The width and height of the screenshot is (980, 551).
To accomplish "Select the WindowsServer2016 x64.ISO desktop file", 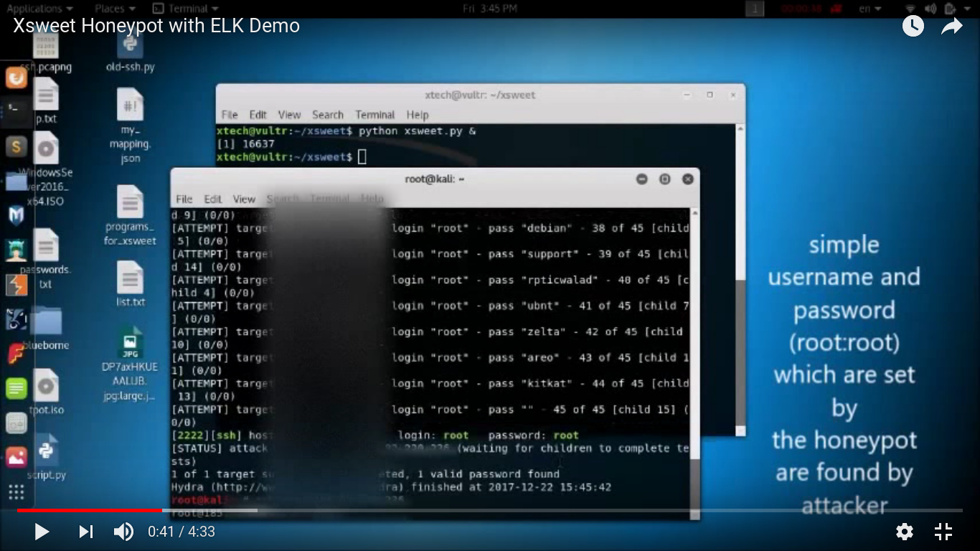I will (46, 170).
